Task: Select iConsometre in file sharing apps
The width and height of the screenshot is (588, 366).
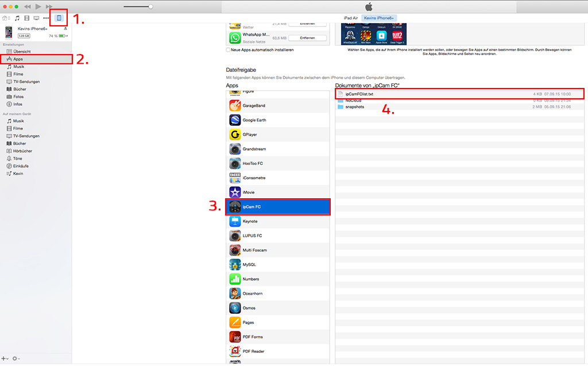Action: (x=278, y=178)
